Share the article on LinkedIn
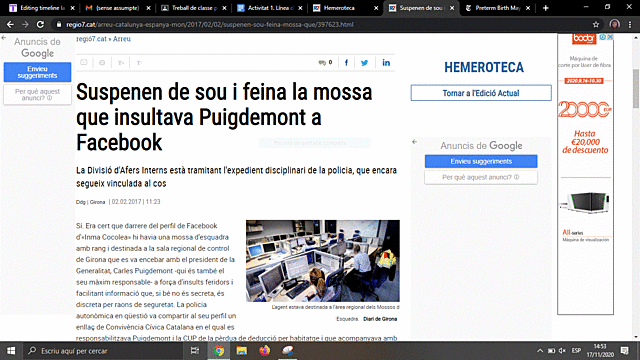 tap(386, 62)
